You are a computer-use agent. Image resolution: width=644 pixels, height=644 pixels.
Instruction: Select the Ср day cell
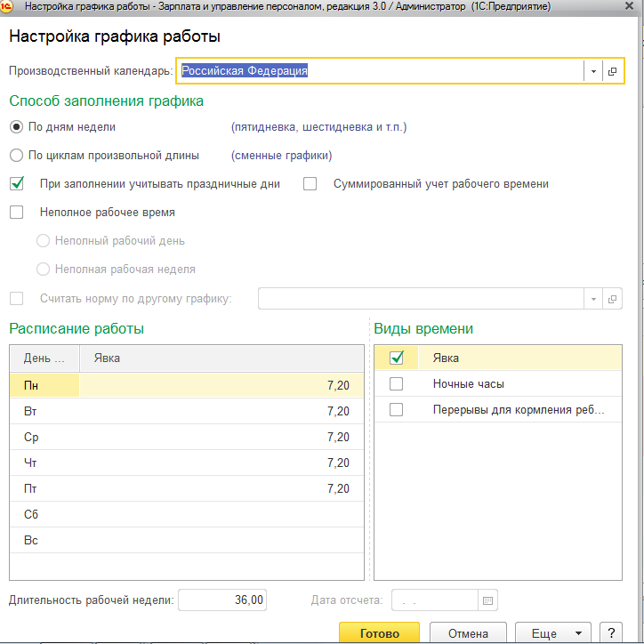pos(44,437)
